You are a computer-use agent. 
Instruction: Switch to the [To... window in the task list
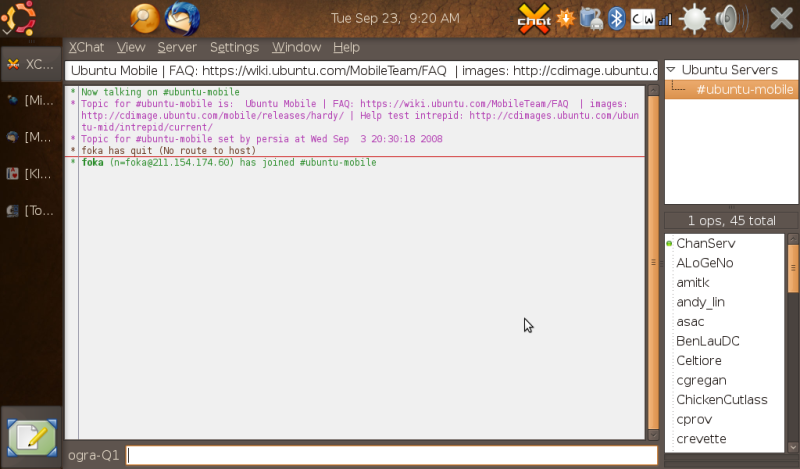(31, 211)
